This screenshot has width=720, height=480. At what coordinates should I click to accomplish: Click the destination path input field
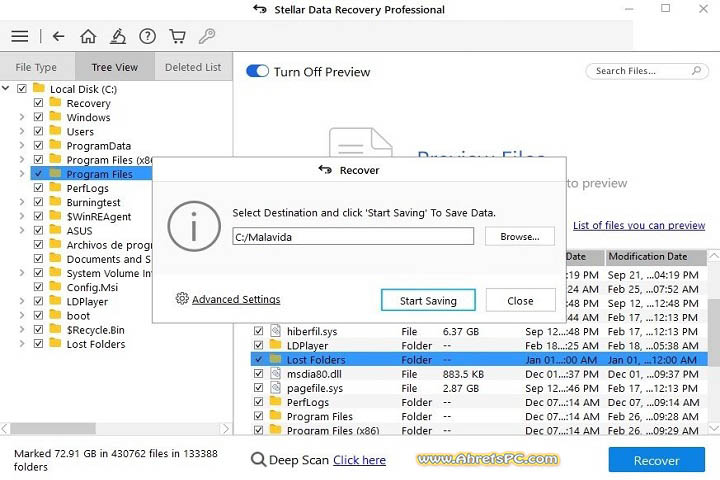pyautogui.click(x=353, y=237)
